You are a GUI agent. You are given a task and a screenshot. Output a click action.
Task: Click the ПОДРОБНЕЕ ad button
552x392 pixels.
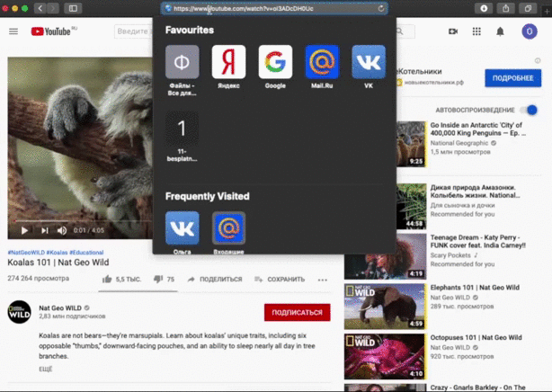[513, 78]
